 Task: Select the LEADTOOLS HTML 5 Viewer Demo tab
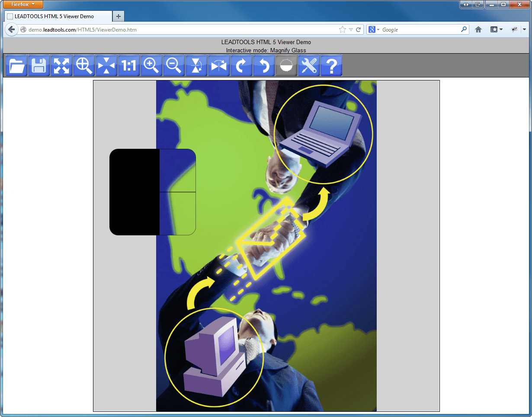point(58,16)
